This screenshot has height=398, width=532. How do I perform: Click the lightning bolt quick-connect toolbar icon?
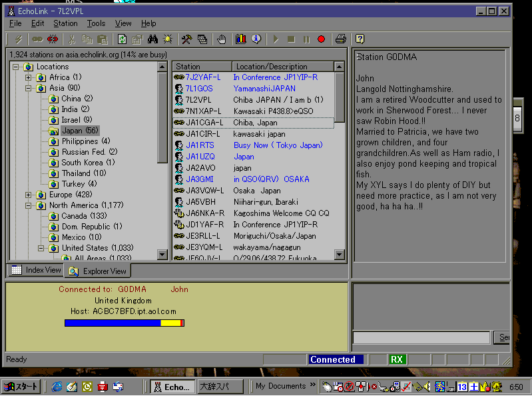pos(19,39)
